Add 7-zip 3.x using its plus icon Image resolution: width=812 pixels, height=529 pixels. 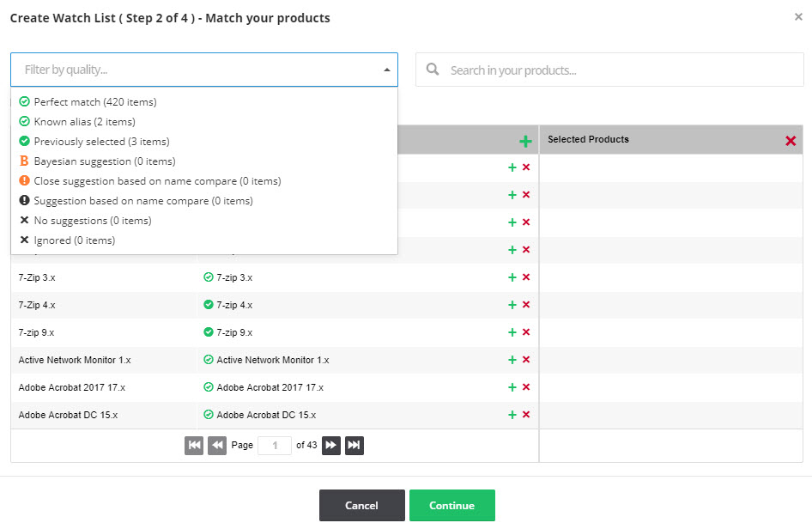[512, 277]
